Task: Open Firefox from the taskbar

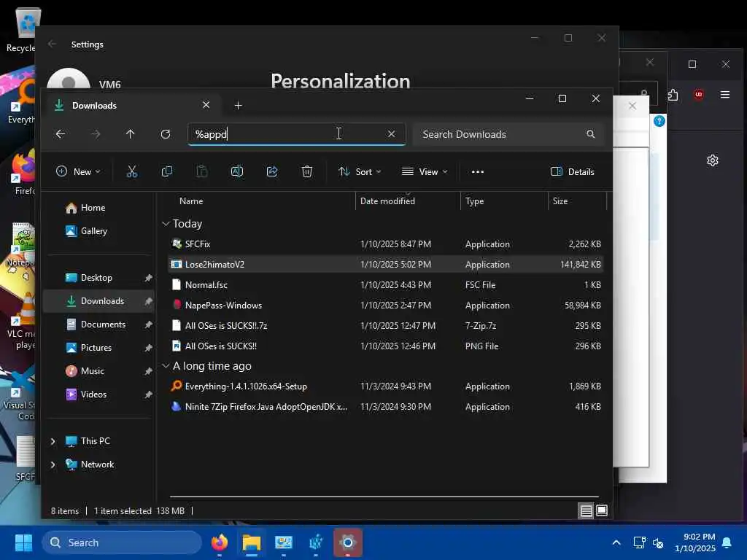Action: point(220,542)
